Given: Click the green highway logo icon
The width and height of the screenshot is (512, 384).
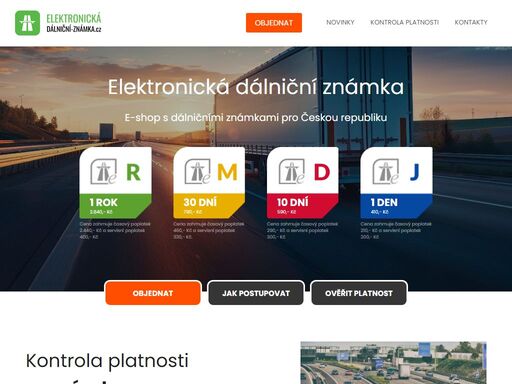Looking at the screenshot, I should click(28, 23).
